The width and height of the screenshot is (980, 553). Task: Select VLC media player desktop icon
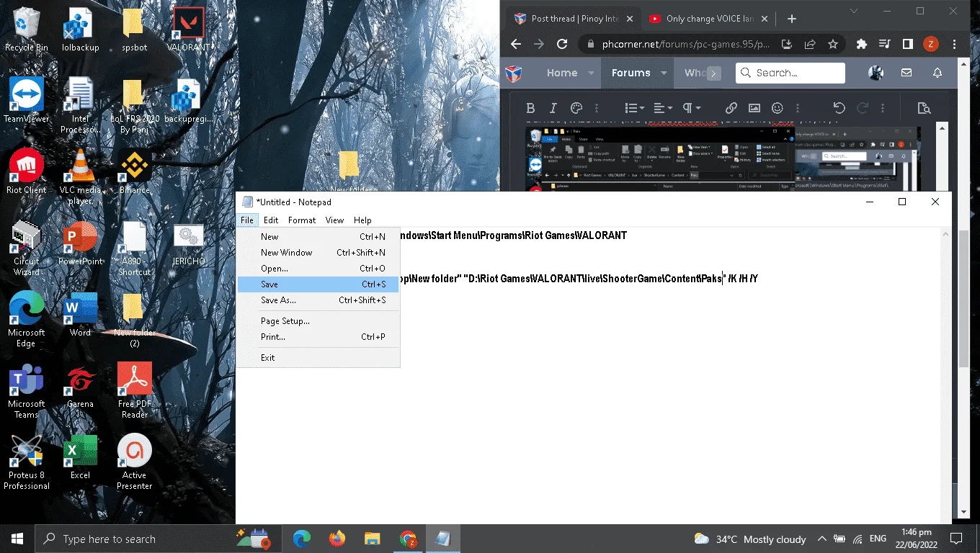(x=80, y=177)
